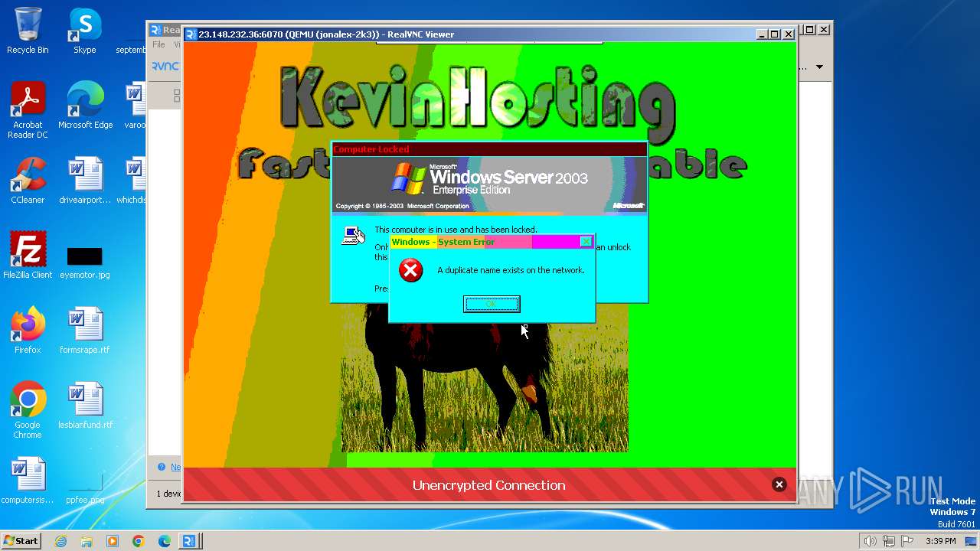Launch Skype from the desktop

pyautogui.click(x=85, y=31)
